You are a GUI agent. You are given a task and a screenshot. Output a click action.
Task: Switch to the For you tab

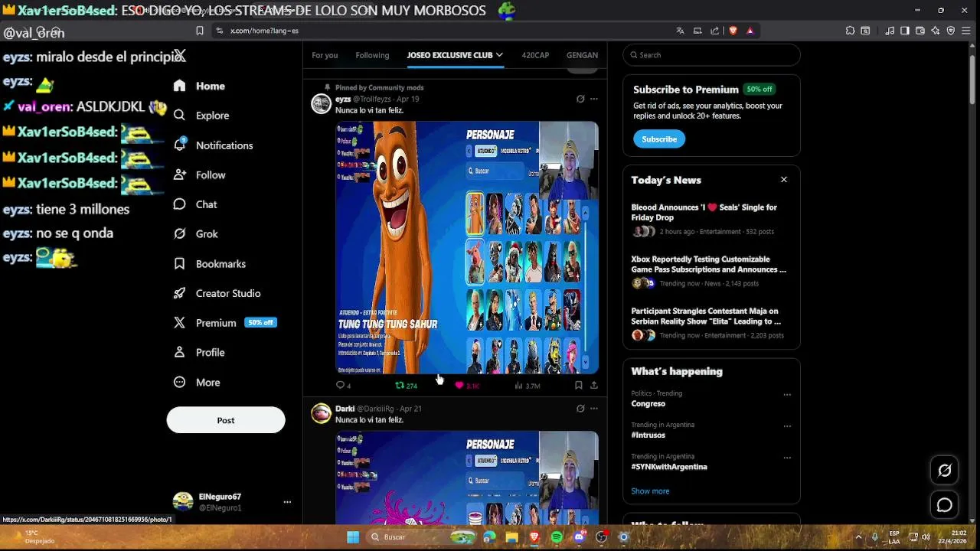(325, 55)
